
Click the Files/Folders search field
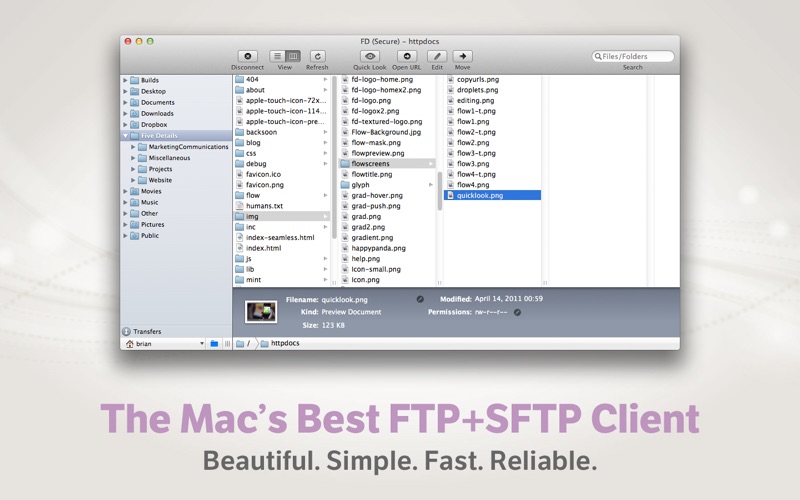tap(636, 57)
